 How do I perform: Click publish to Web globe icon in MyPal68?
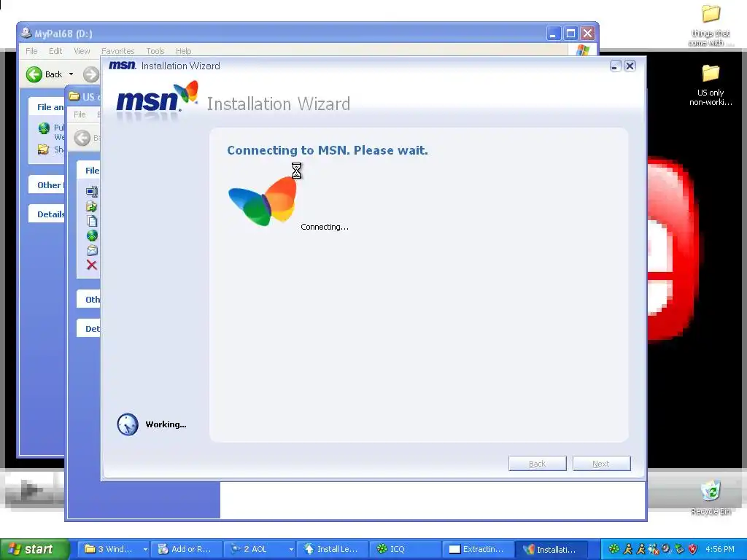click(44, 128)
